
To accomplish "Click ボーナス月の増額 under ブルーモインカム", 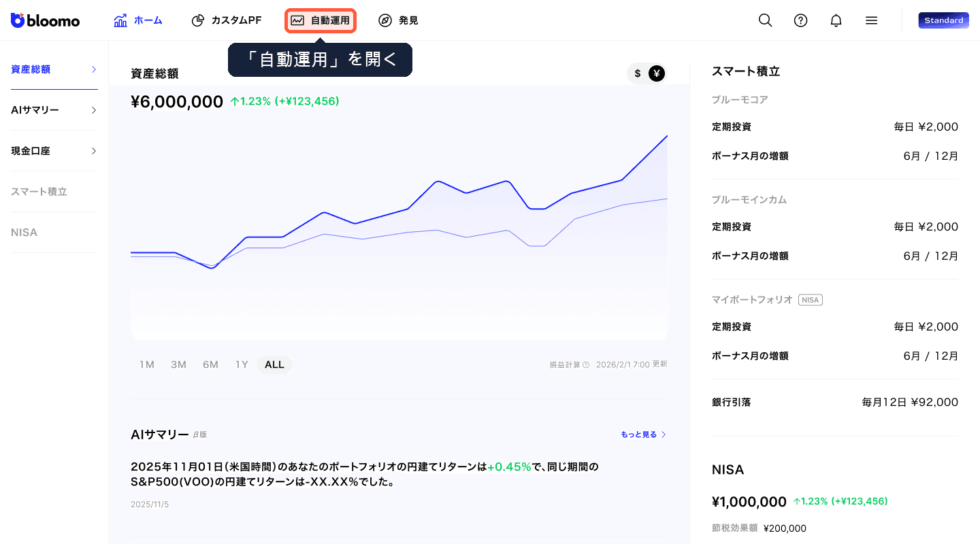I will point(750,256).
